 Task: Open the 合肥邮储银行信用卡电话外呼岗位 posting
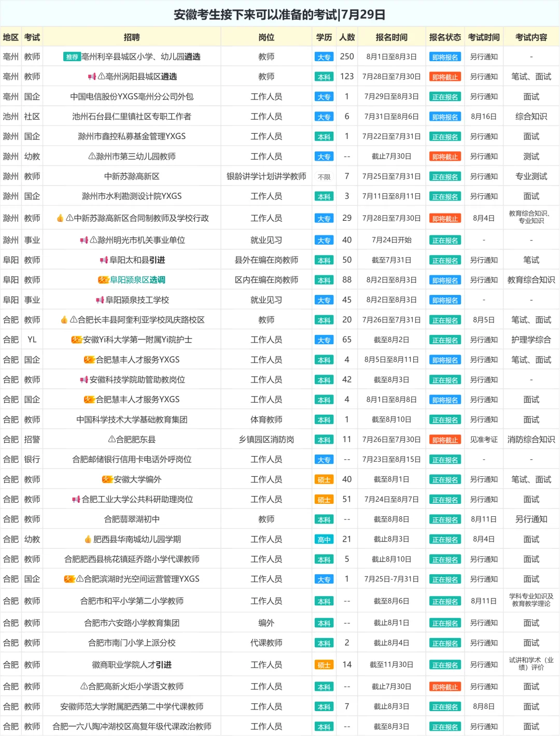coord(132,460)
